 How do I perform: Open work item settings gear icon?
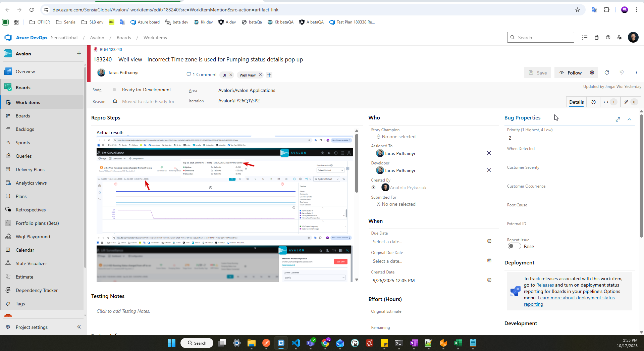pos(592,72)
